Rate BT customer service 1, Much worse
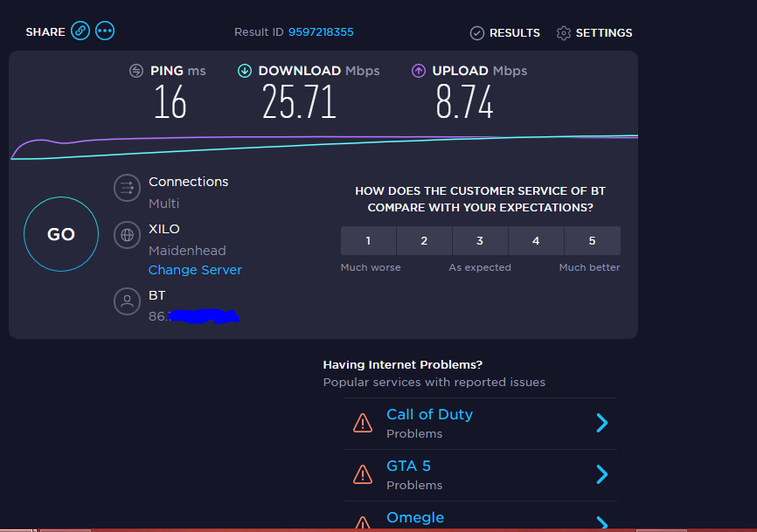 click(368, 240)
